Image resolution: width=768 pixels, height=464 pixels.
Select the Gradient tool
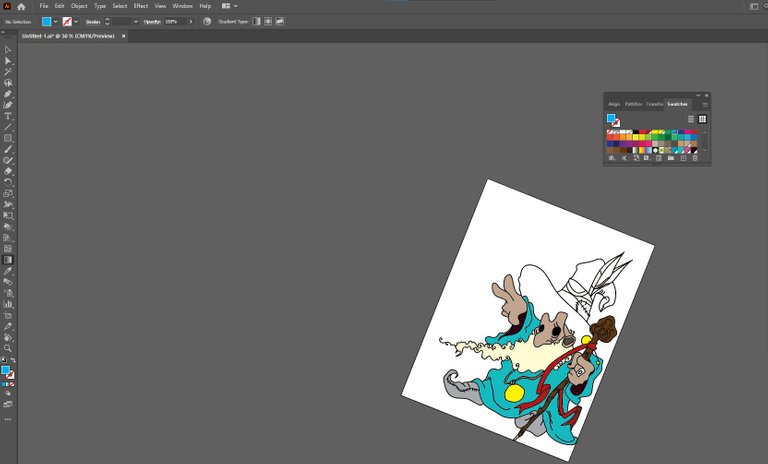(x=8, y=260)
